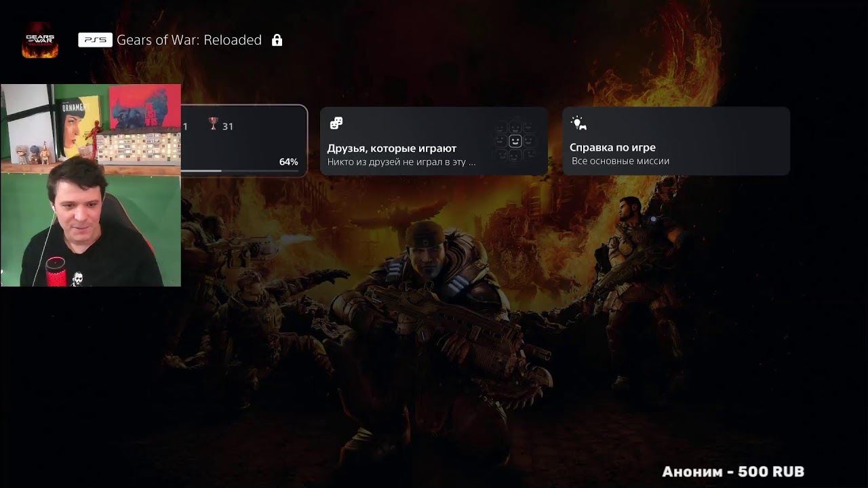Click the Gears of War game logo icon

pyautogui.click(x=40, y=41)
